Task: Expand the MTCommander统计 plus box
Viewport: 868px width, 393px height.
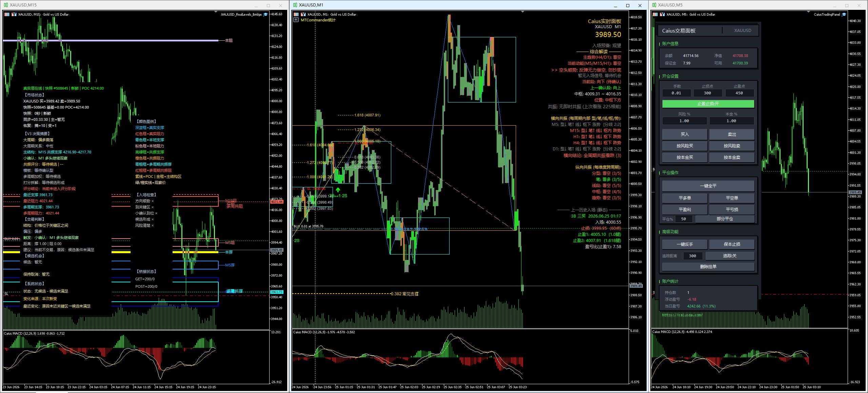Action: [x=296, y=20]
